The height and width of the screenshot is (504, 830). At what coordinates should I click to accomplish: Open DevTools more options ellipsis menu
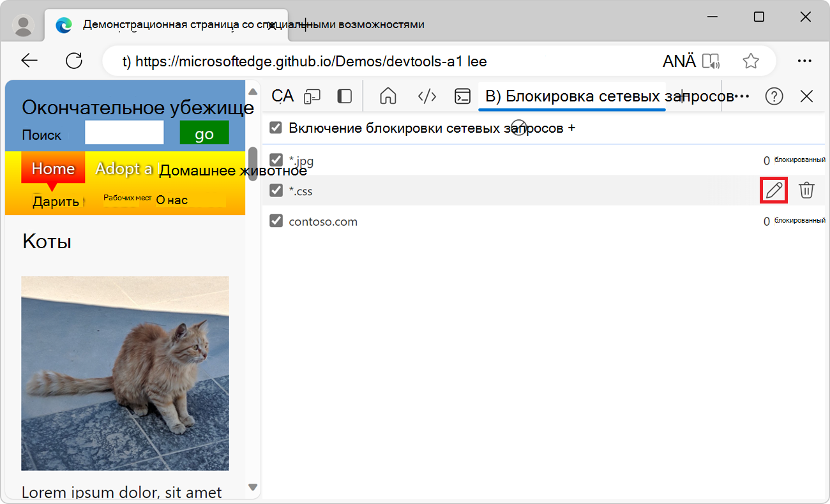[742, 96]
